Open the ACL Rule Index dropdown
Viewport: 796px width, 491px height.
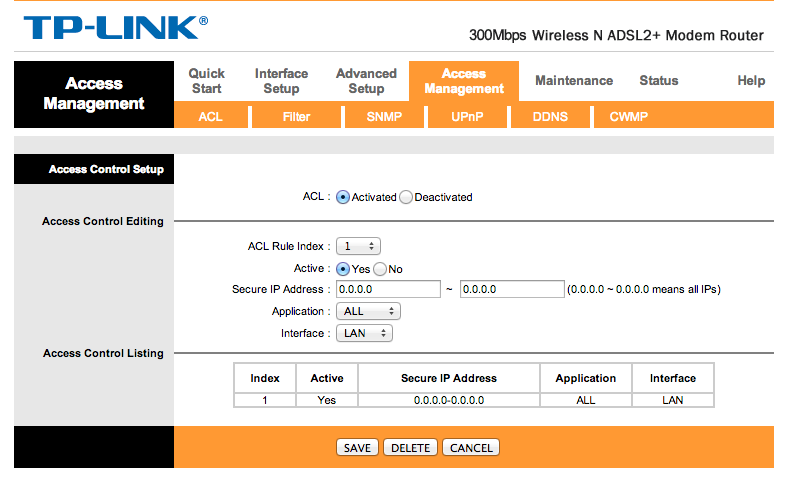tap(358, 246)
